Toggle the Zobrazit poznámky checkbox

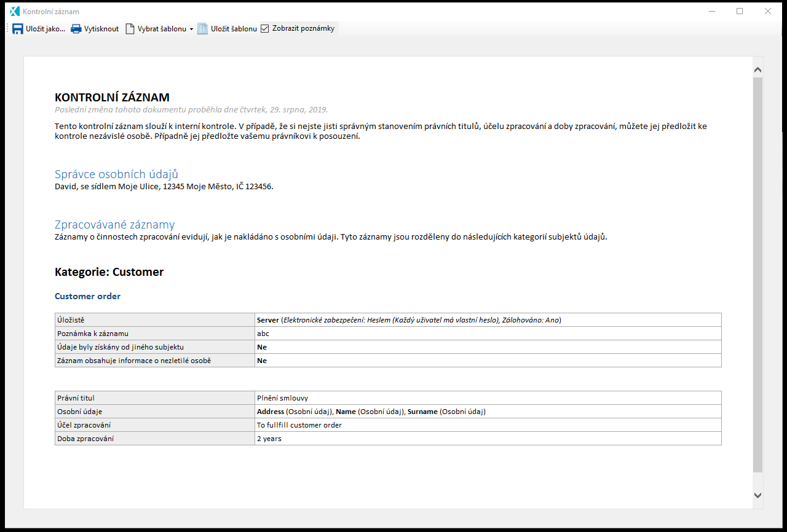point(265,28)
